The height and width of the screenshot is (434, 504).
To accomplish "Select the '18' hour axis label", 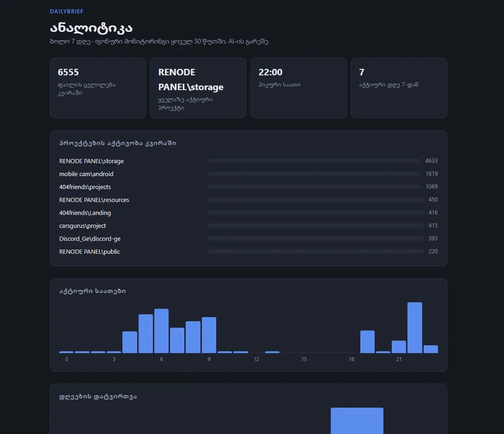I will point(352,359).
